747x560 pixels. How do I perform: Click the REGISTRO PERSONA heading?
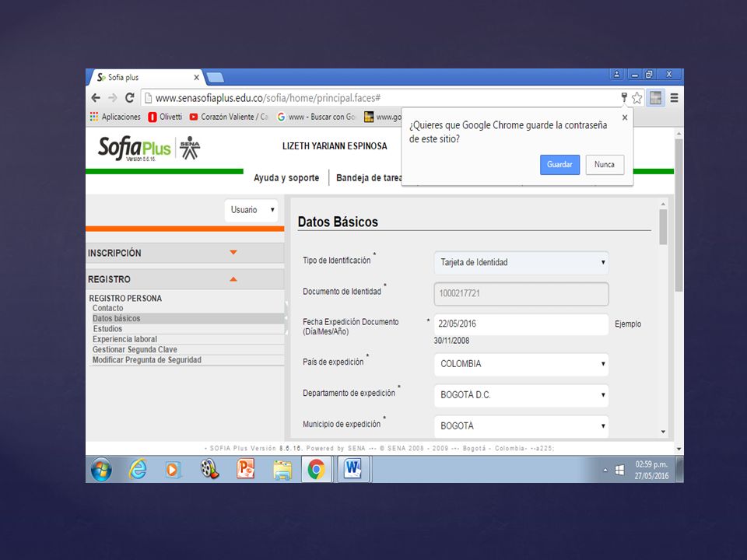click(125, 298)
